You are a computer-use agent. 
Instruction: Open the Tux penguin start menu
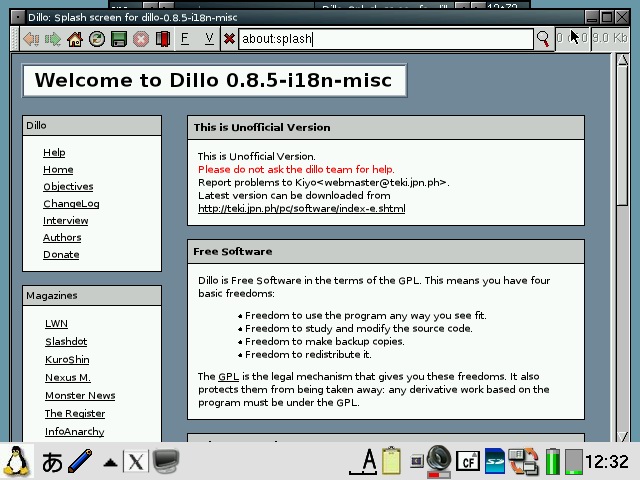(17, 461)
